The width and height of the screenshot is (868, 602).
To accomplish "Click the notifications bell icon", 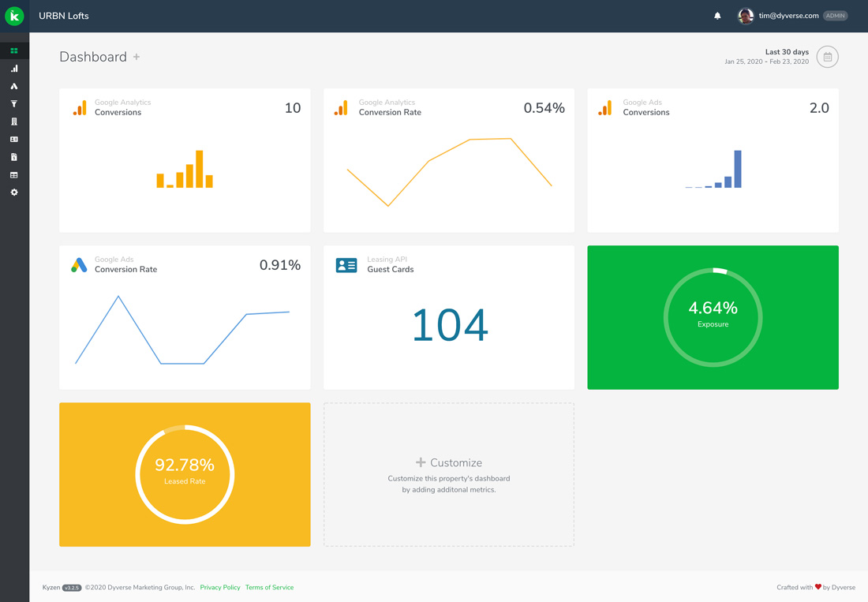I will [x=717, y=16].
